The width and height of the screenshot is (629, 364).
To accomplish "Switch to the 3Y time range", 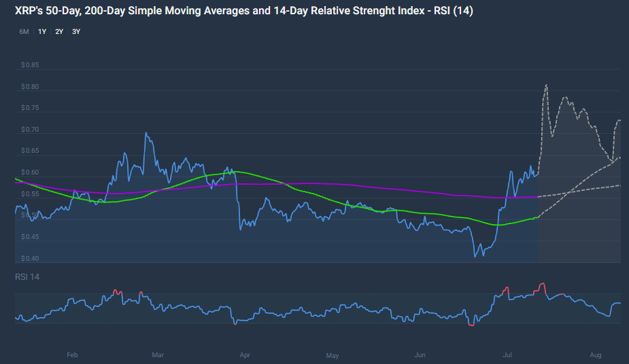I will 76,32.
